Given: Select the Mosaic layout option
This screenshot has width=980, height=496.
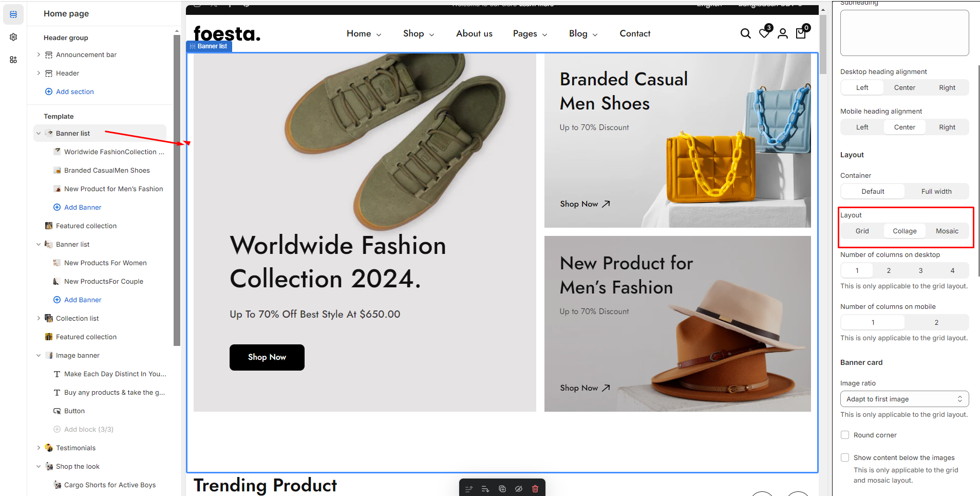Looking at the screenshot, I should pos(947,231).
